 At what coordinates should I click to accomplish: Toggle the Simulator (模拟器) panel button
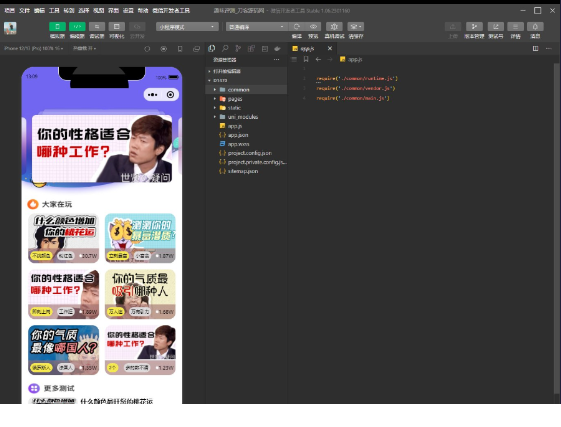pyautogui.click(x=57, y=26)
